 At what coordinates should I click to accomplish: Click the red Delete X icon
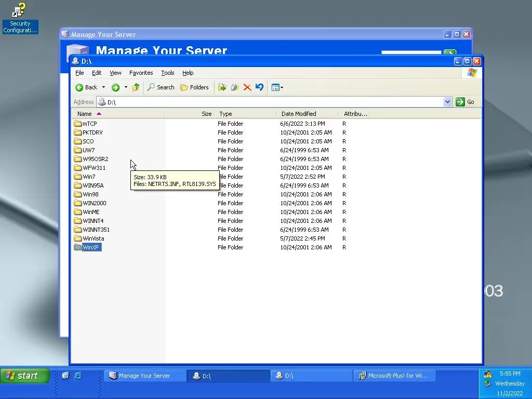(x=247, y=87)
